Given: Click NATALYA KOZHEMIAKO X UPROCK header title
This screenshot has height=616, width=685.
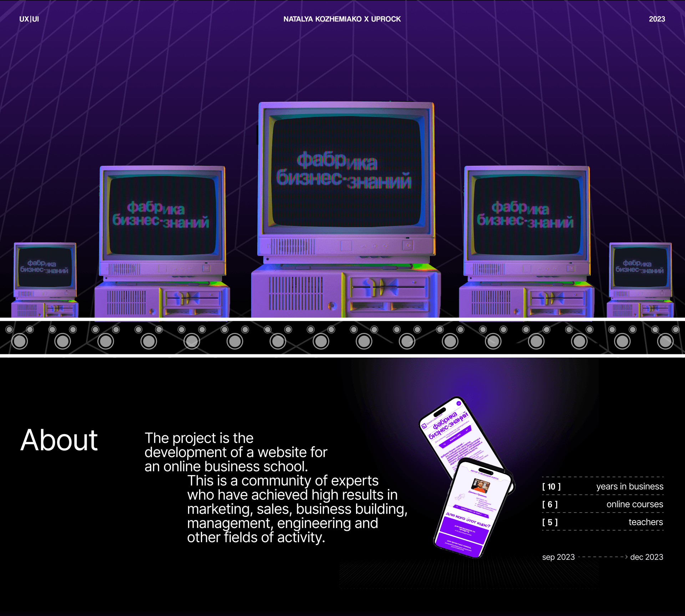Looking at the screenshot, I should [342, 19].
